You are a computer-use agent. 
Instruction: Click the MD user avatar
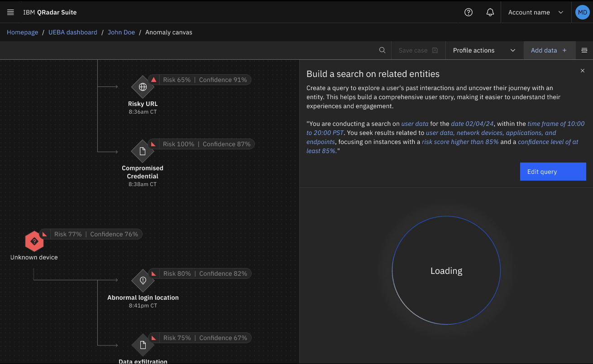(582, 12)
